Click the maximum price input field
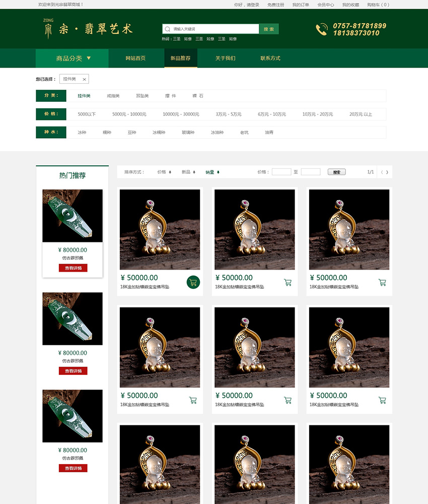The height and width of the screenshot is (504, 428). (x=311, y=172)
